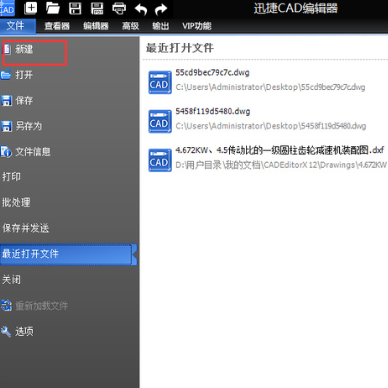Viewport: 388px width, 388px height.
Task: Open the VIP功能 tab
Action: pyautogui.click(x=197, y=26)
